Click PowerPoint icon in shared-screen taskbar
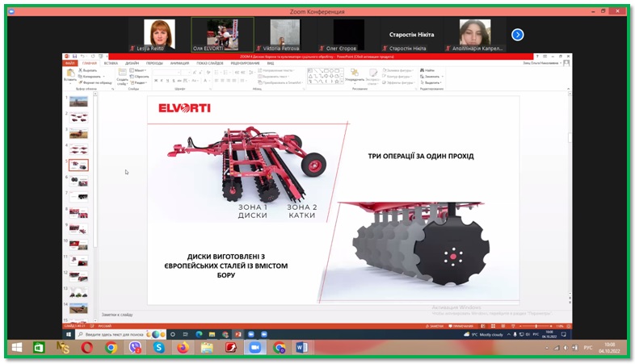The height and width of the screenshot is (364, 635). click(238, 334)
